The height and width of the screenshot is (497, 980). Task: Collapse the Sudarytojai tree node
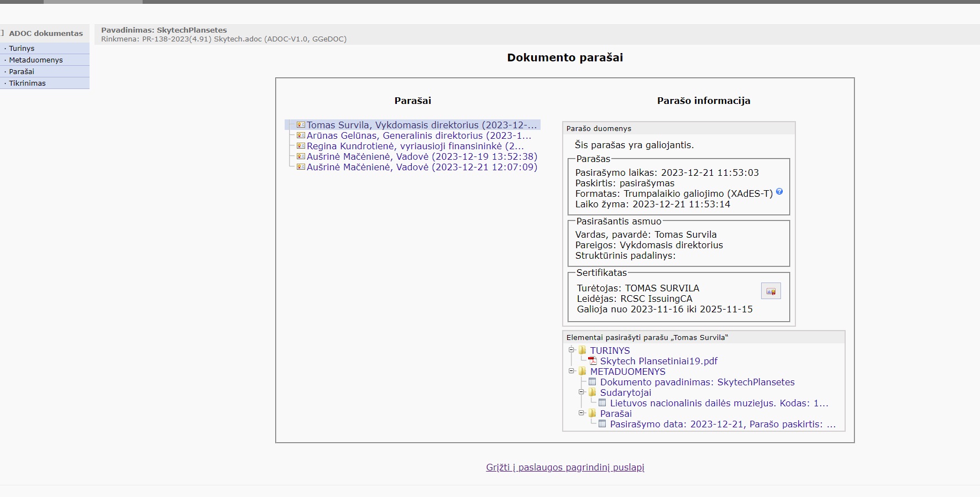point(581,392)
